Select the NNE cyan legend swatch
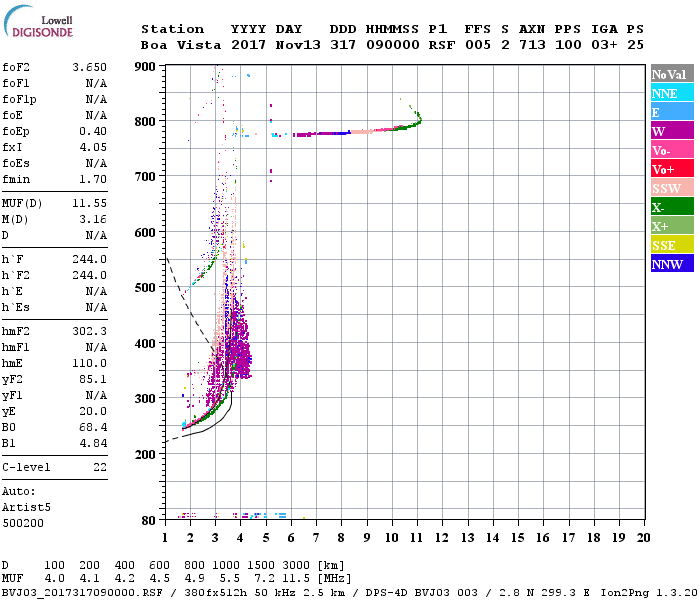The width and height of the screenshot is (700, 600). tap(672, 93)
